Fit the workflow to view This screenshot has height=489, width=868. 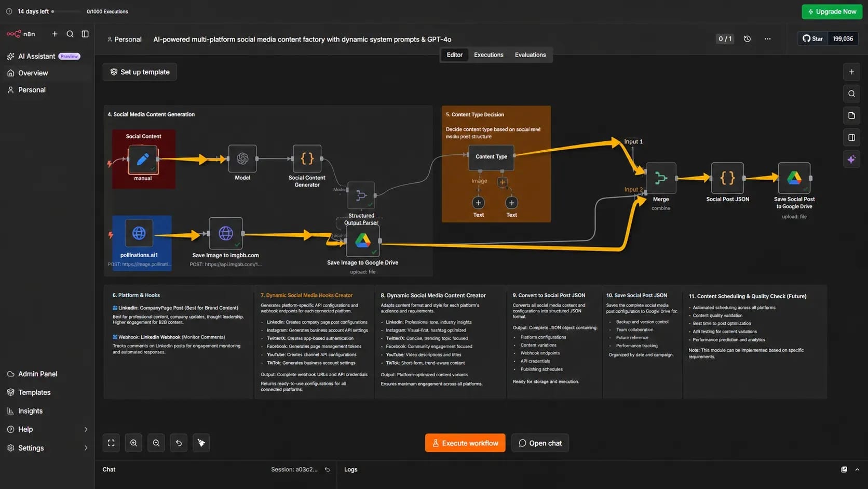pyautogui.click(x=111, y=443)
